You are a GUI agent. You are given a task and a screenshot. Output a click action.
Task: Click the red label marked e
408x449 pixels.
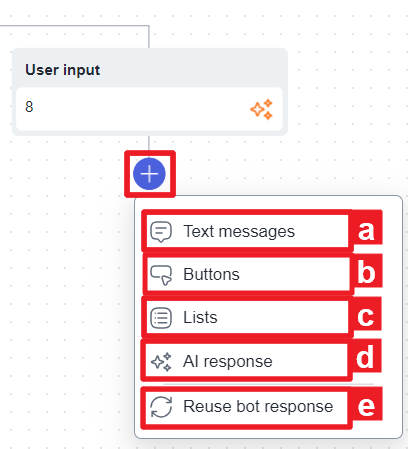(366, 405)
